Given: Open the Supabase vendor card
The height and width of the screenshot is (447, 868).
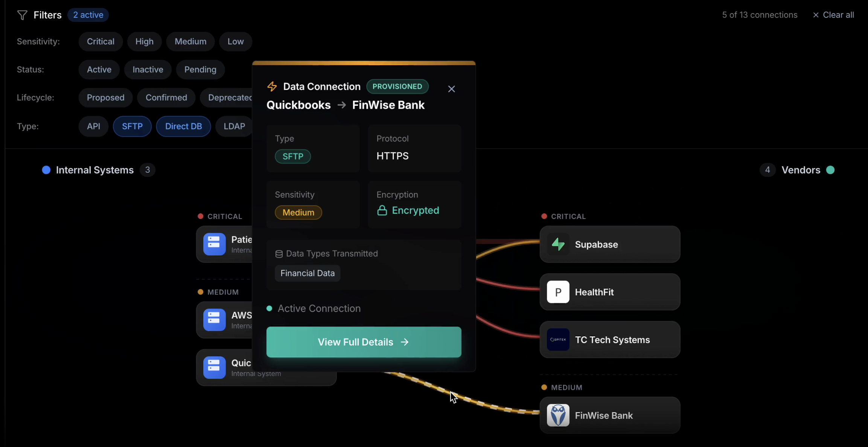Looking at the screenshot, I should pyautogui.click(x=610, y=245).
